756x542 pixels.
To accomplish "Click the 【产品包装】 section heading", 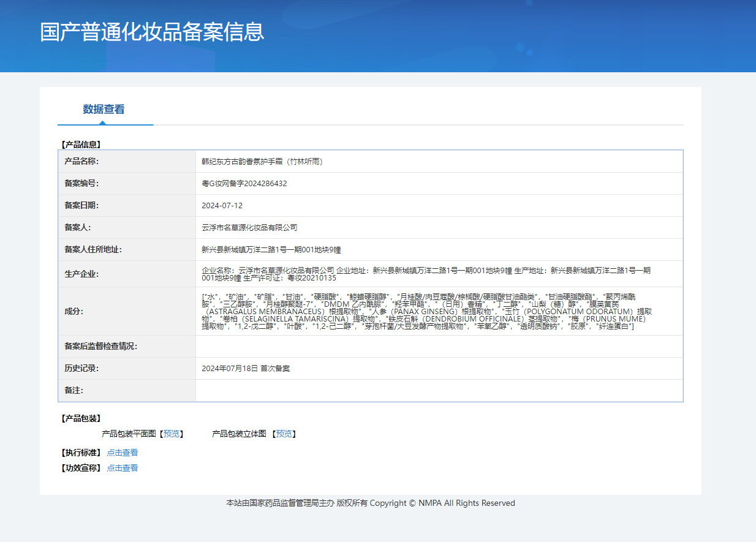I will [80, 418].
